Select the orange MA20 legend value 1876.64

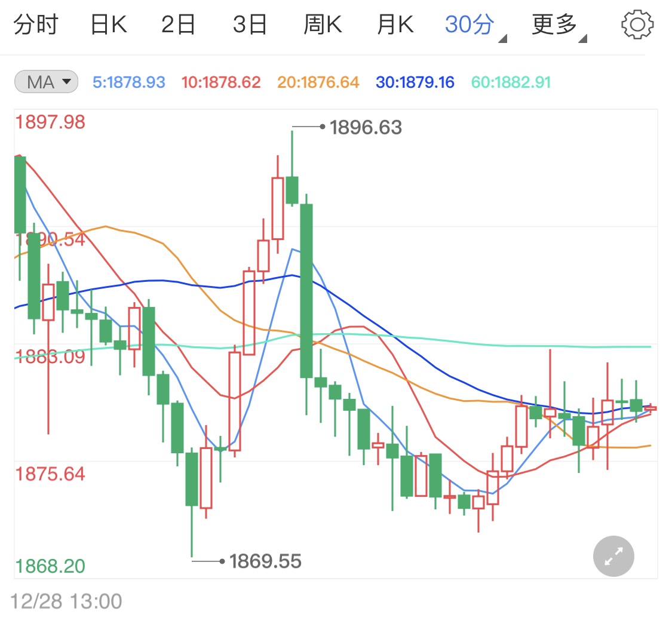[x=317, y=82]
